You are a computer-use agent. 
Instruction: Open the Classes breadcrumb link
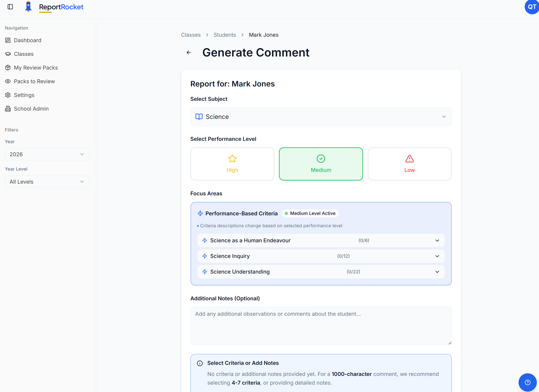[x=191, y=35]
